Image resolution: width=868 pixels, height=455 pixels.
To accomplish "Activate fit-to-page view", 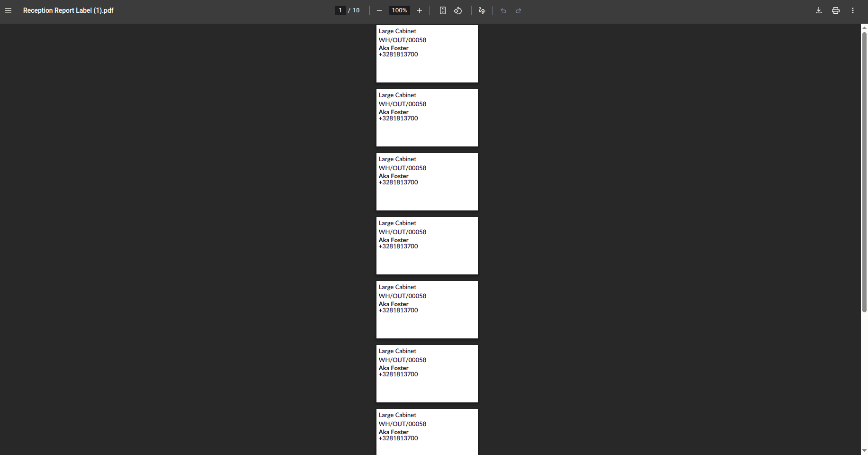I will click(442, 10).
